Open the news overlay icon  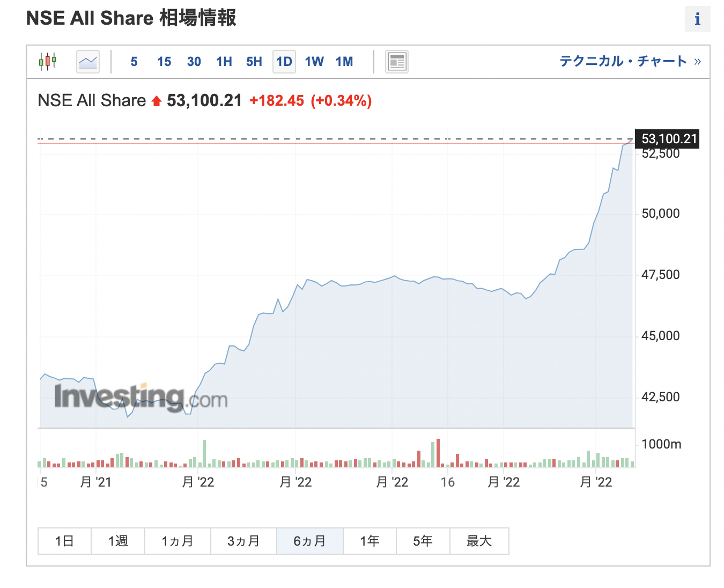point(397,62)
